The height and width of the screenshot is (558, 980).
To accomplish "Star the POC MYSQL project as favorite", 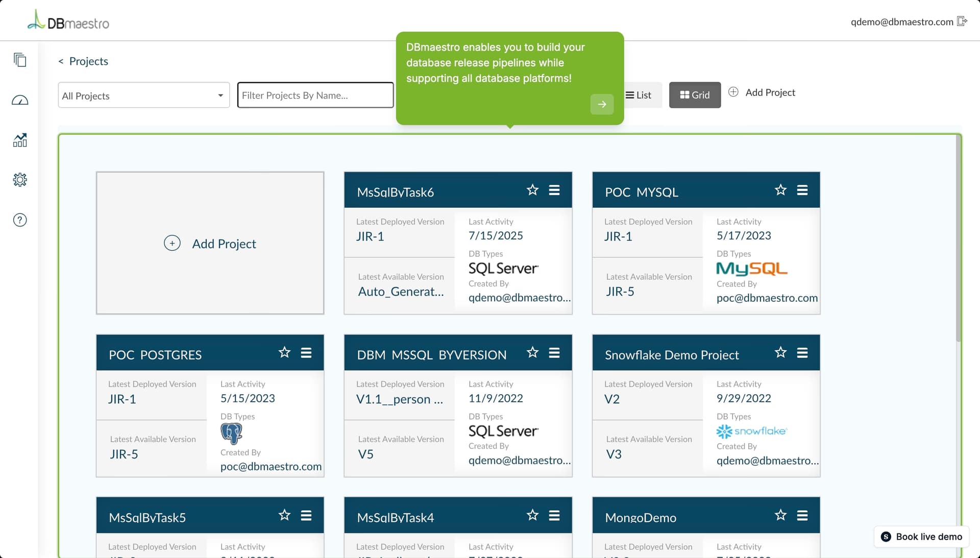I will 780,189.
